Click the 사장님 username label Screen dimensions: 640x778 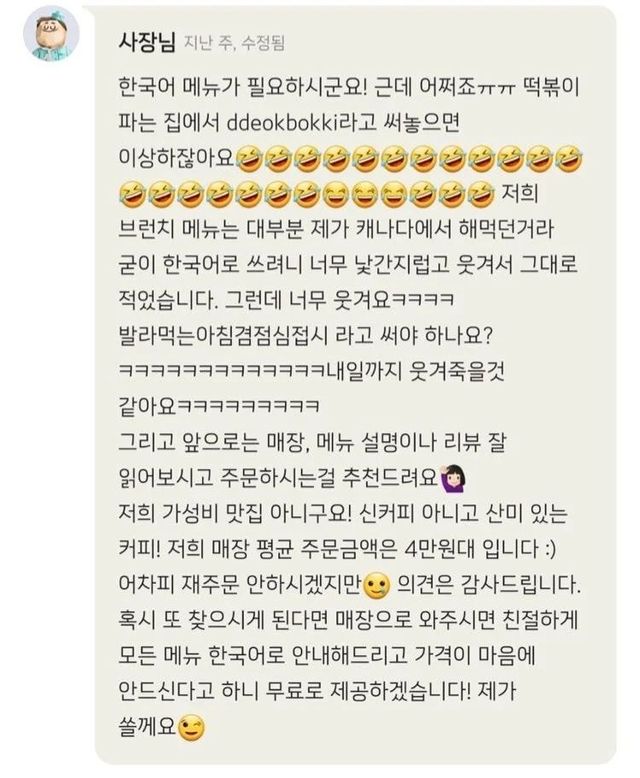pyautogui.click(x=147, y=42)
